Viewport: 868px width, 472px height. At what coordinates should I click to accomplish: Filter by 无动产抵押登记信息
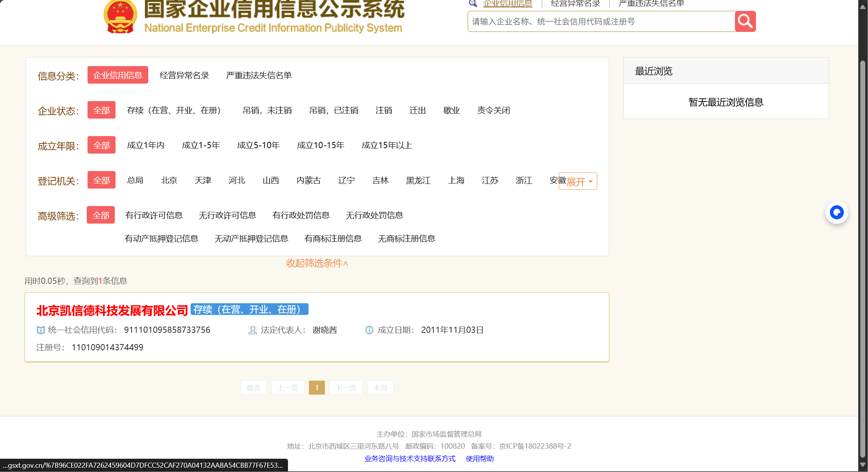coord(251,239)
